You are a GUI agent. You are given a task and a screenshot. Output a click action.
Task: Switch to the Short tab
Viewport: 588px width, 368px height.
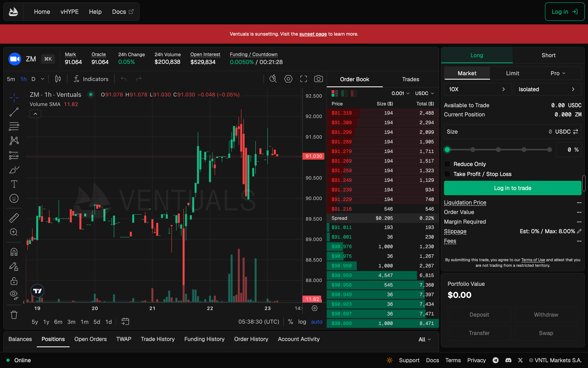(548, 55)
